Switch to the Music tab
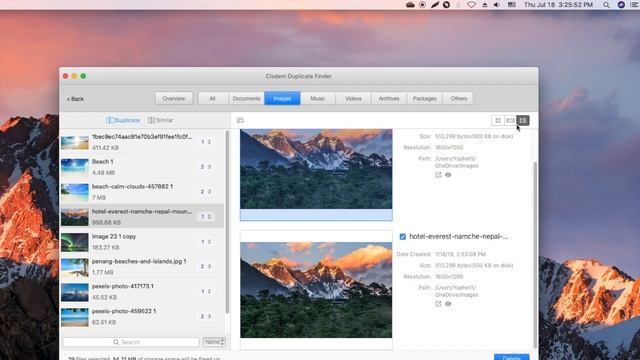Image resolution: width=640 pixels, height=360 pixels. pos(318,98)
